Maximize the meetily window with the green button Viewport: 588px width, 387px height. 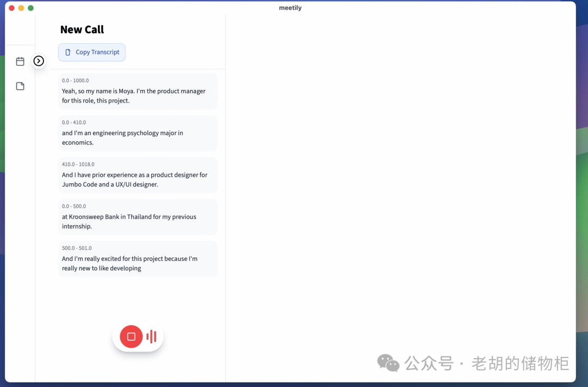[30, 8]
